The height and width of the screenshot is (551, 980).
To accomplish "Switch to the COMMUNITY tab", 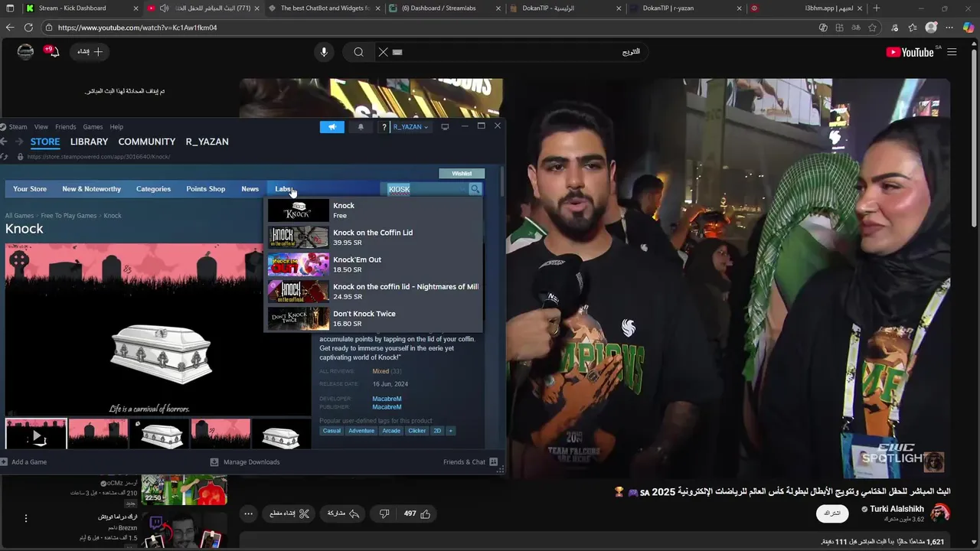I will coord(147,142).
